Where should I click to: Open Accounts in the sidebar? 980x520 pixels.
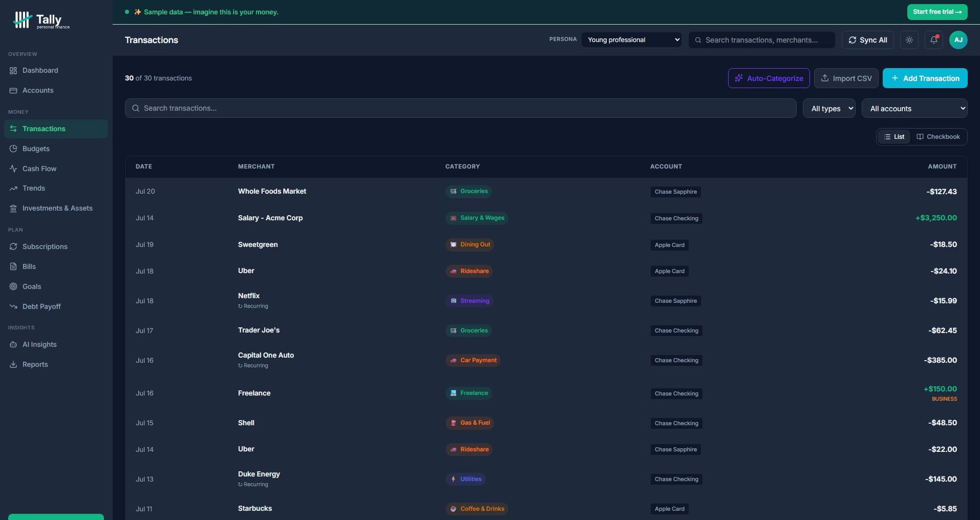coord(56,91)
